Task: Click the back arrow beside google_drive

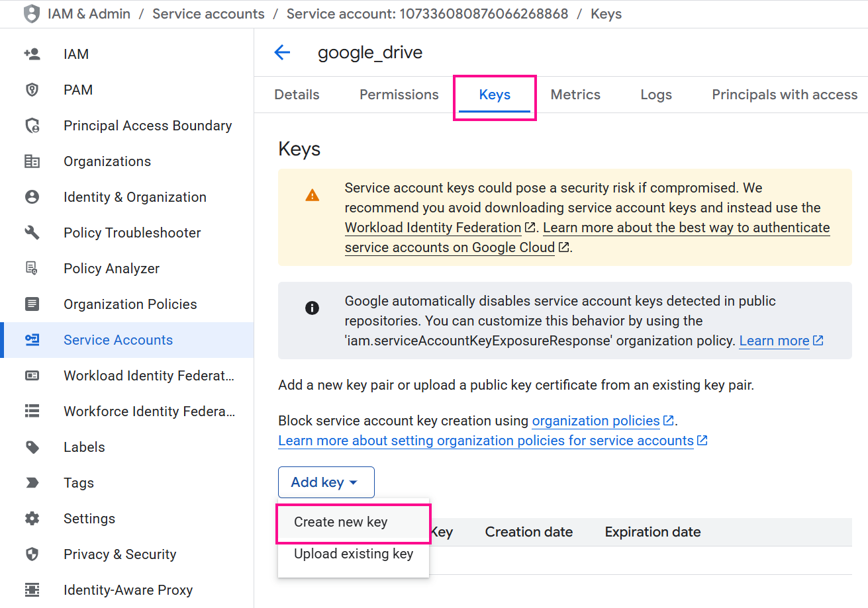Action: (x=283, y=52)
